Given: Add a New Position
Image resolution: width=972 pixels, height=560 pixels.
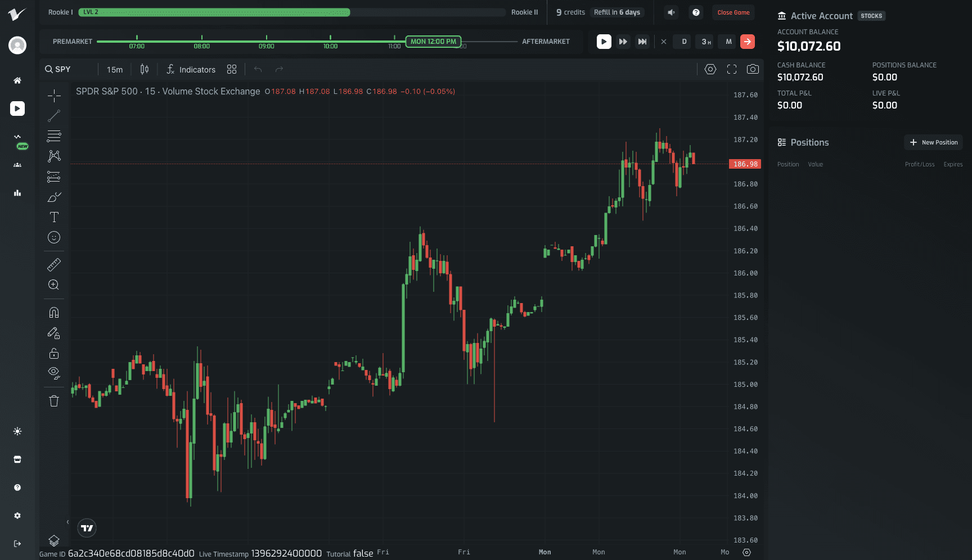Looking at the screenshot, I should [933, 142].
